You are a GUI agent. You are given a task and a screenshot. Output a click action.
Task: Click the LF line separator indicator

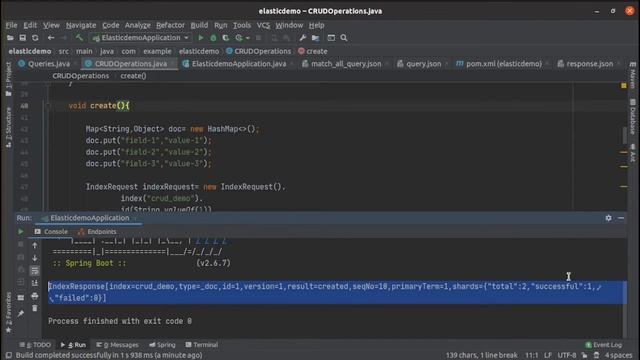click(548, 355)
